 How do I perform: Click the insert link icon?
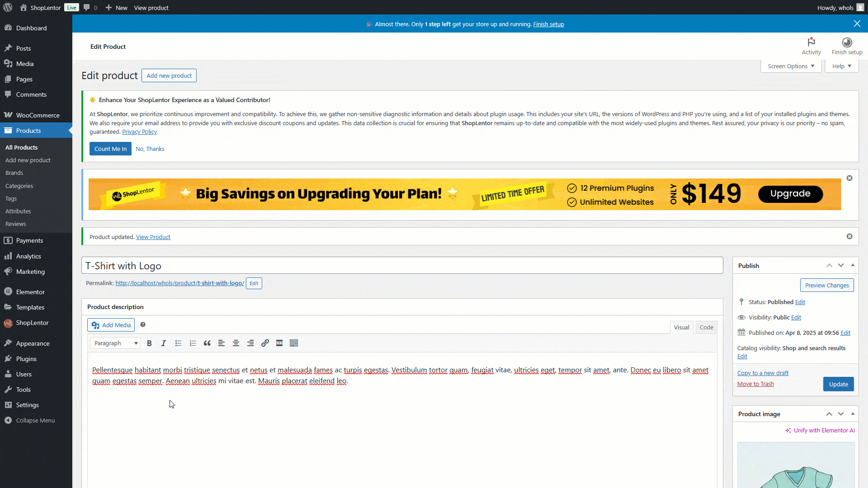click(265, 343)
